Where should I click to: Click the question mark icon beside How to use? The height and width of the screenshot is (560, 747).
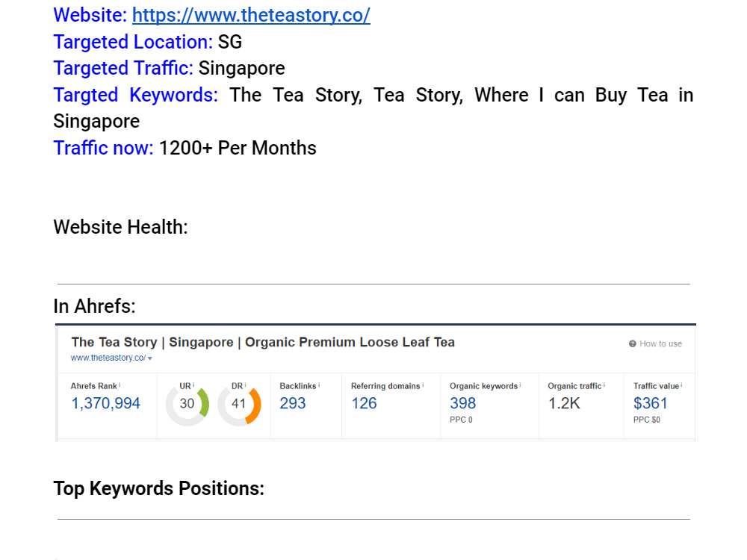(632, 343)
